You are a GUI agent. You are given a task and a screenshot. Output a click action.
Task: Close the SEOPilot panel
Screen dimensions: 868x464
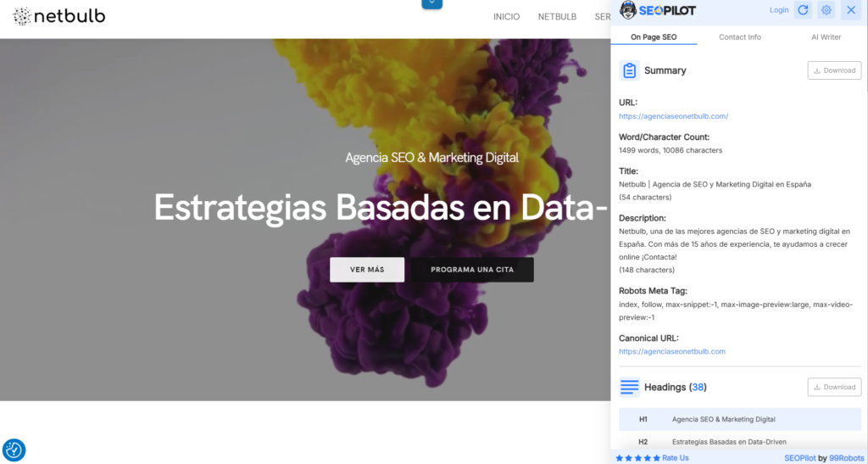[851, 10]
